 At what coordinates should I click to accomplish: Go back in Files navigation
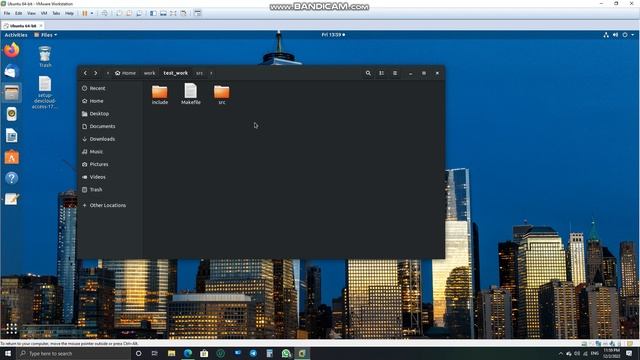[85, 73]
